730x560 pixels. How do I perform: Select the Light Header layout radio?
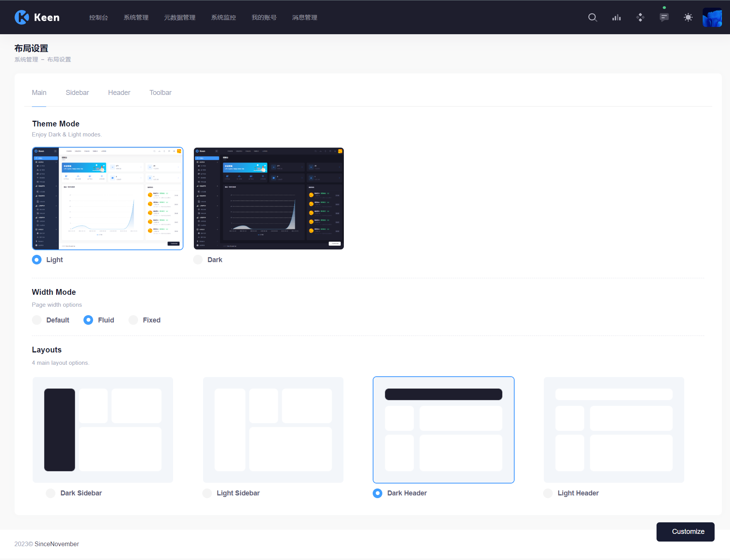[x=548, y=493]
